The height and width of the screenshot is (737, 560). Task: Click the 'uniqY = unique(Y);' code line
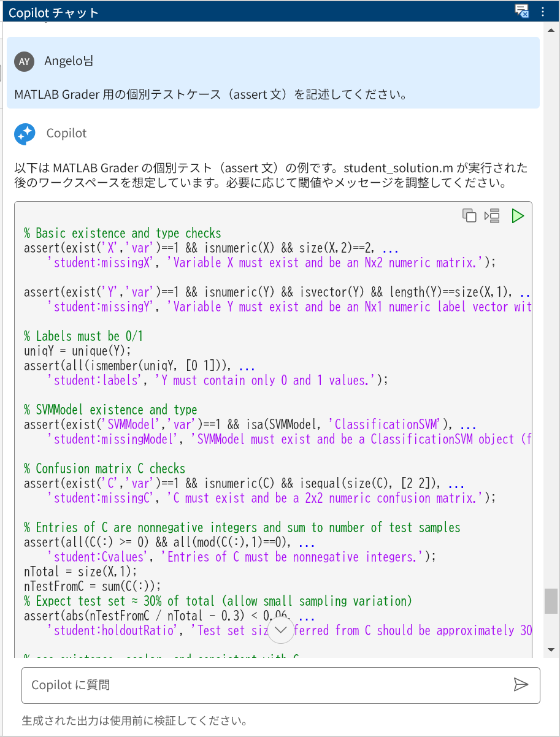point(77,351)
